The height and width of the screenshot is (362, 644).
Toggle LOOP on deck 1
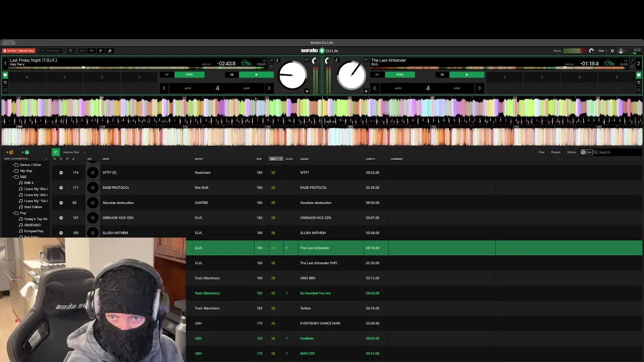pos(247,88)
